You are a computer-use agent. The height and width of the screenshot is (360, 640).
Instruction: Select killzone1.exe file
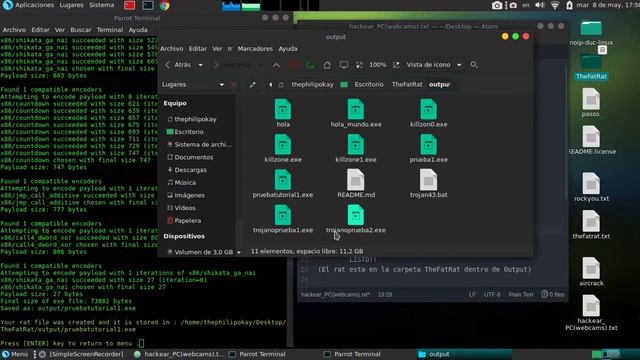(356, 149)
